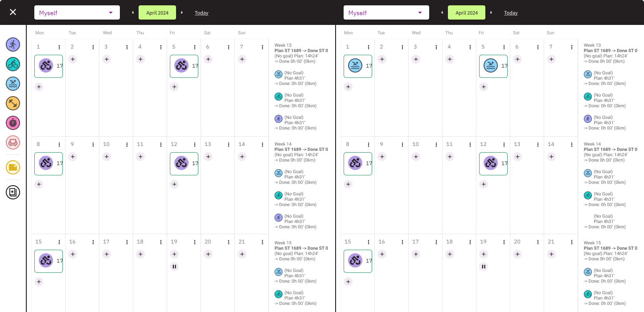Choose the swimming activity icon in sidebar
644x312 pixels.
(x=13, y=83)
